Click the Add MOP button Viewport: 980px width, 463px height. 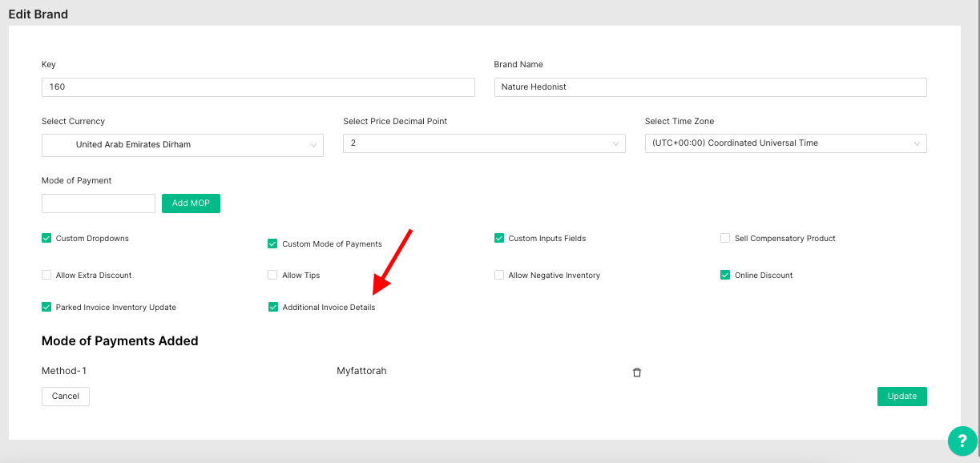click(x=191, y=203)
